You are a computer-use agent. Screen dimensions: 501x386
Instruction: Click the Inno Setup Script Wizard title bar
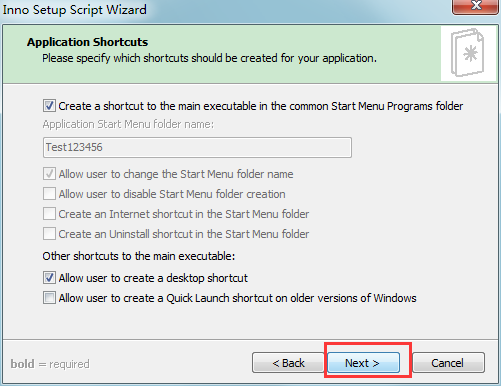coord(227,9)
